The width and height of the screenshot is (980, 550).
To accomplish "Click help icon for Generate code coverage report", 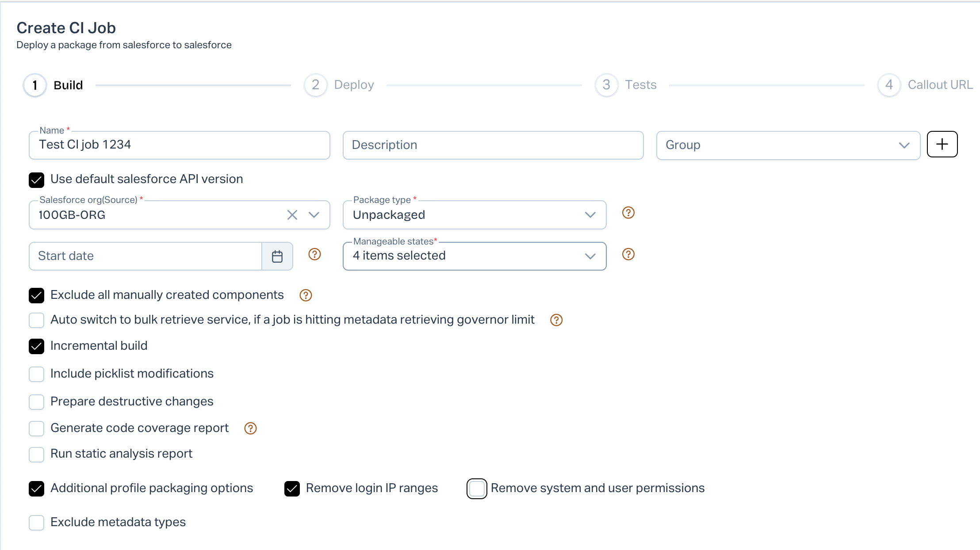I will pos(250,428).
